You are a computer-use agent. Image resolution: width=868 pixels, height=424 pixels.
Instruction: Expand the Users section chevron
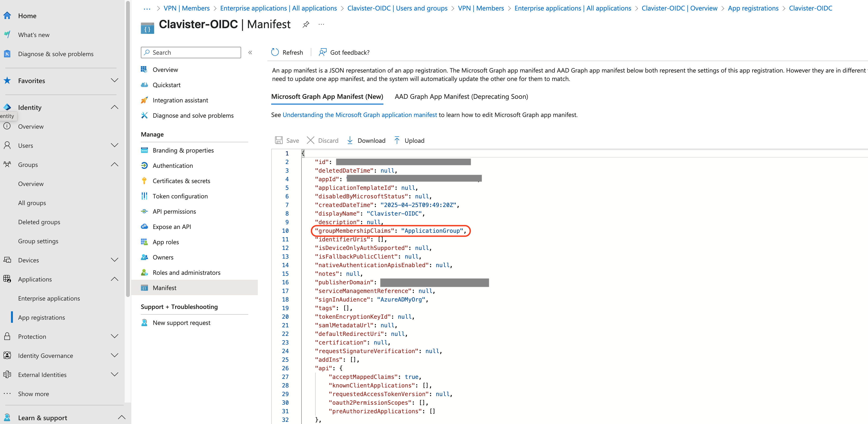click(115, 145)
